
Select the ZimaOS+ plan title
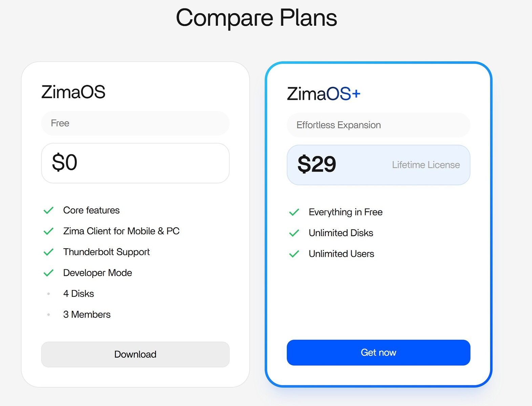[x=323, y=94]
